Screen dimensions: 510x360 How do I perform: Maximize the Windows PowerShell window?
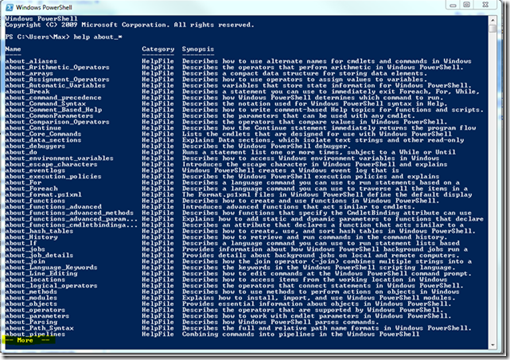pos(467,5)
